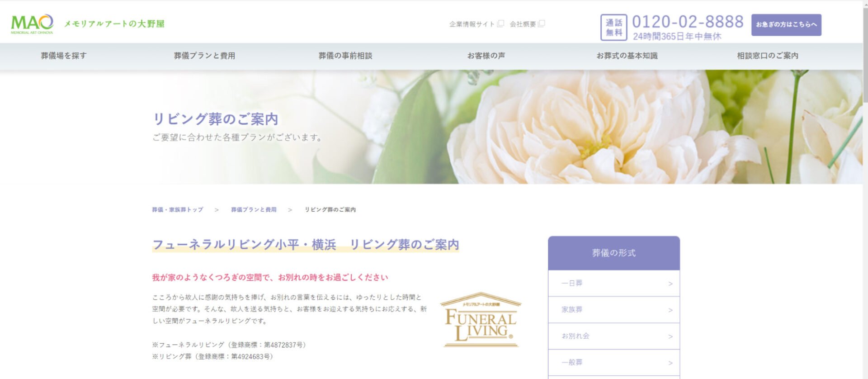Click the arrow next to お別れ会
This screenshot has height=379, width=868.
click(670, 336)
